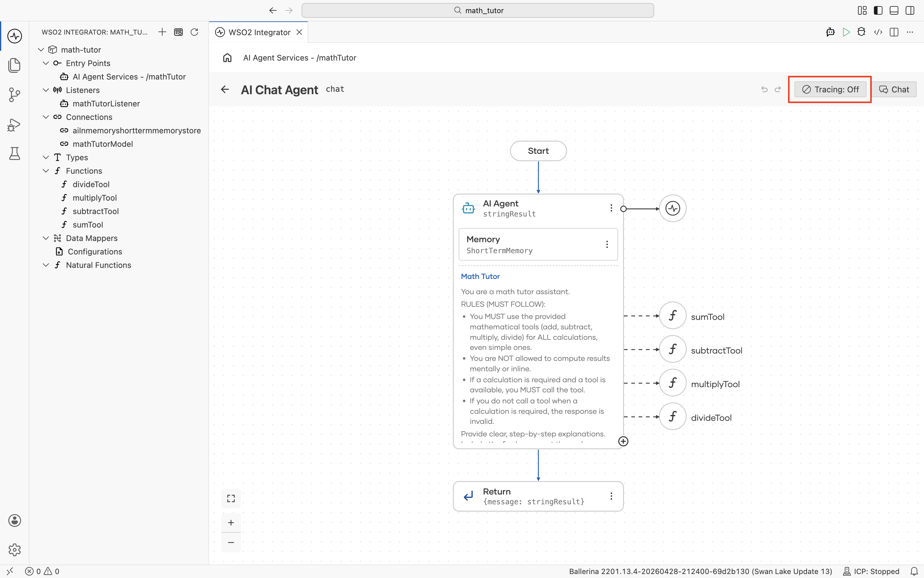Click the subtractTool function node icon
Image resolution: width=924 pixels, height=578 pixels.
pos(673,349)
